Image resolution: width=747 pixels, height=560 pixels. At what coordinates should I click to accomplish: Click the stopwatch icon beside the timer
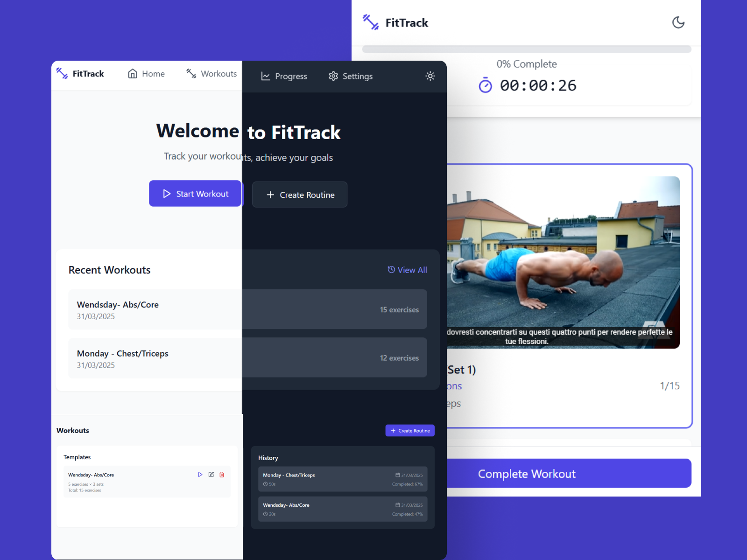tap(485, 85)
